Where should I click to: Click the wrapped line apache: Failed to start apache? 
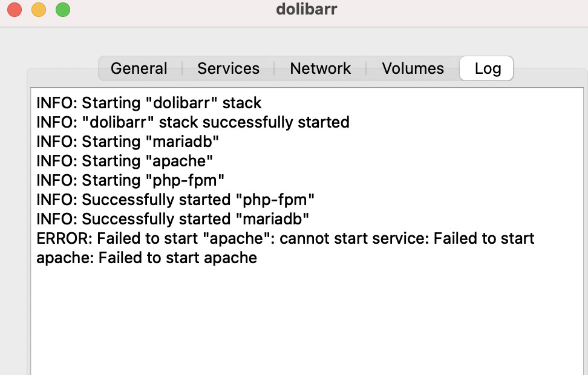tap(146, 258)
